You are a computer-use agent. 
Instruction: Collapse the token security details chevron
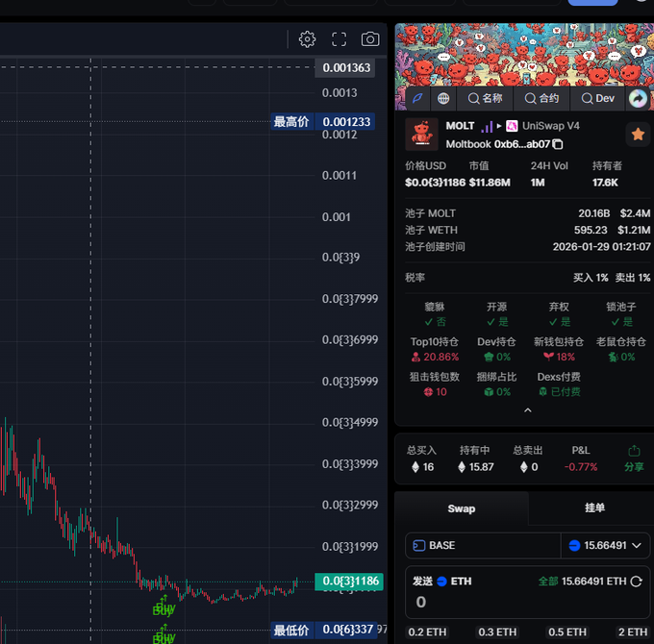tap(527, 410)
